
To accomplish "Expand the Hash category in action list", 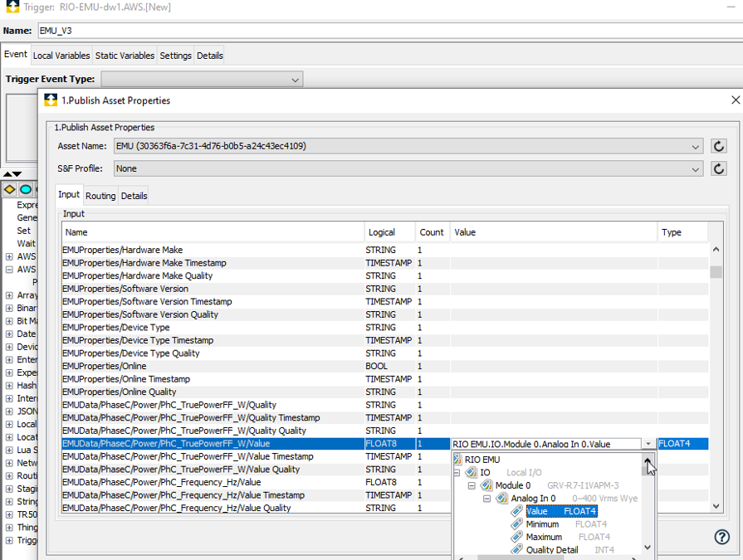I will click(x=9, y=386).
